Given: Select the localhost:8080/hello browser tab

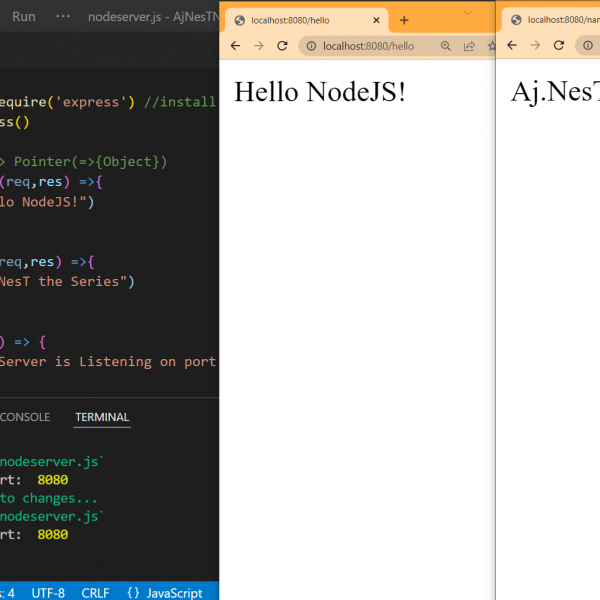Looking at the screenshot, I should pyautogui.click(x=300, y=20).
